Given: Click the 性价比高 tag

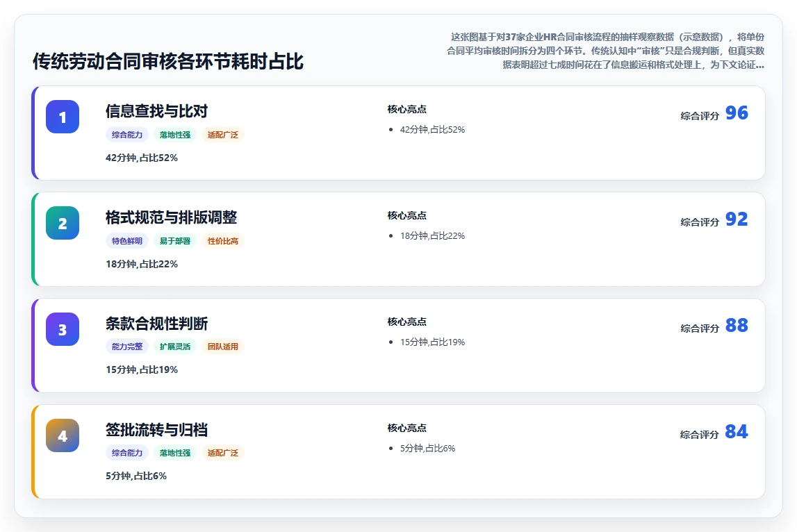Looking at the screenshot, I should click(x=222, y=241).
